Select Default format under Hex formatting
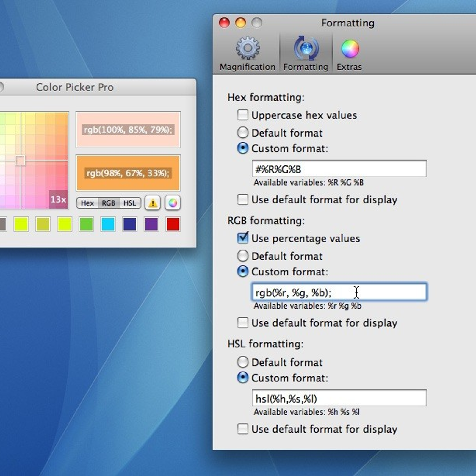476x476 pixels. (x=243, y=132)
